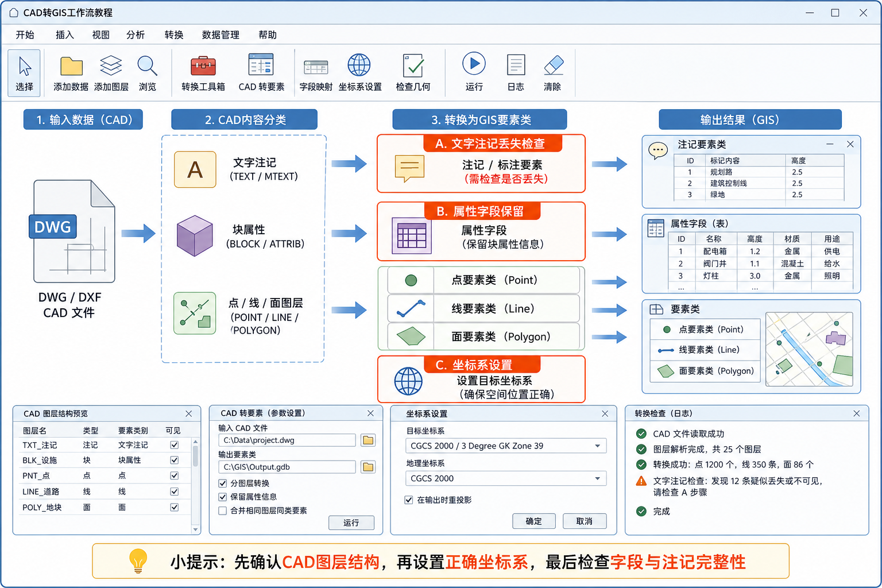Toggle visibility of POLY_地块 layer
The width and height of the screenshot is (882, 588).
(x=175, y=507)
